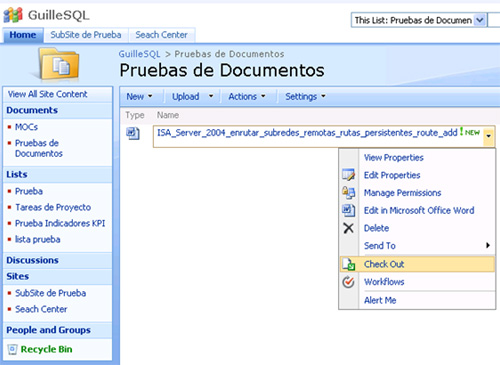This screenshot has width=500, height=365.
Task: Select Edit in Microsoft Office Word
Action: (419, 210)
